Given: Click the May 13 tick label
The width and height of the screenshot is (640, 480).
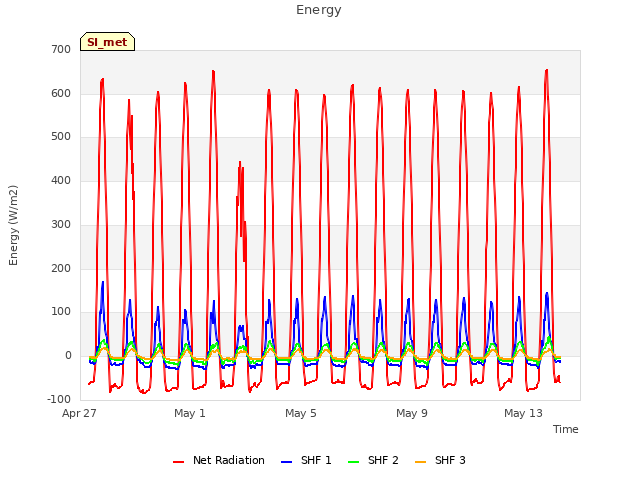Looking at the screenshot, I should (x=523, y=413).
